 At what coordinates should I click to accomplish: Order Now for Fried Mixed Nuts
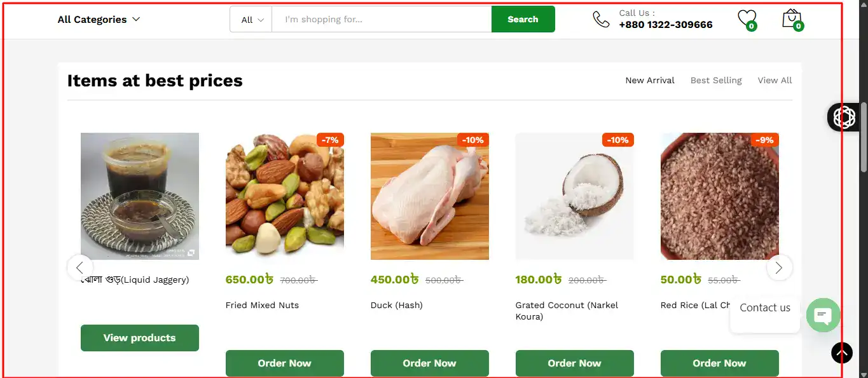coord(284,363)
